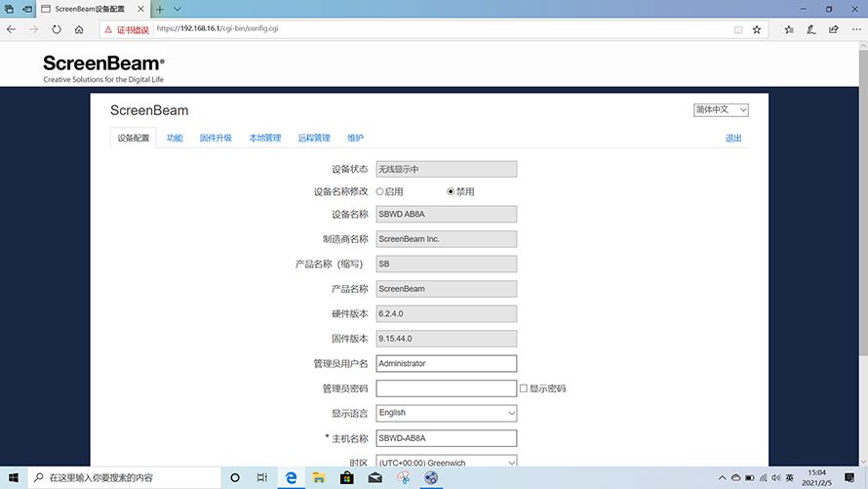Screen dimensions: 868x489
Task: Open Task View on the taskbar
Action: click(262, 477)
